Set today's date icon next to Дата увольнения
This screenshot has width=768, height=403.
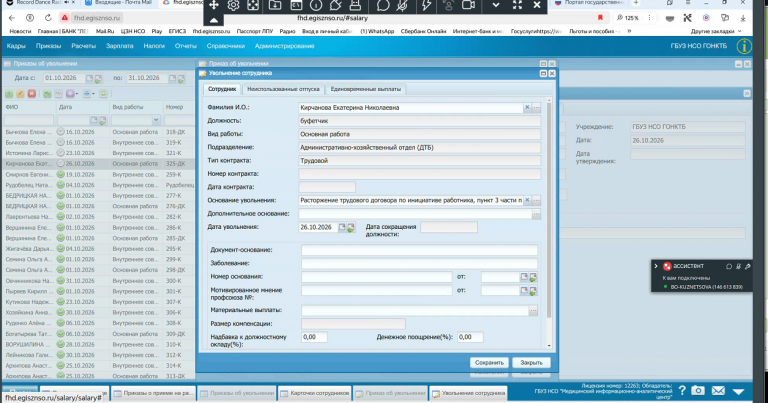pos(351,228)
